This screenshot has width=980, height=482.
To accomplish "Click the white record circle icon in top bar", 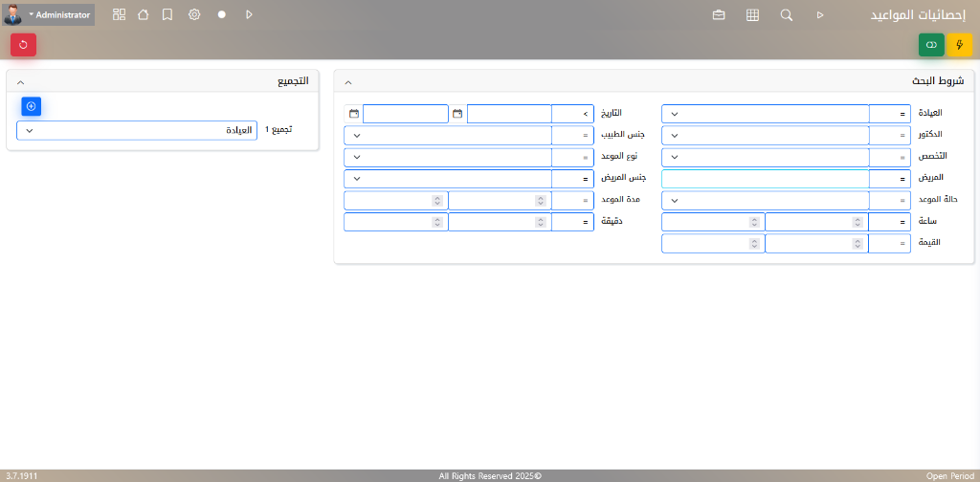I will coord(221,15).
